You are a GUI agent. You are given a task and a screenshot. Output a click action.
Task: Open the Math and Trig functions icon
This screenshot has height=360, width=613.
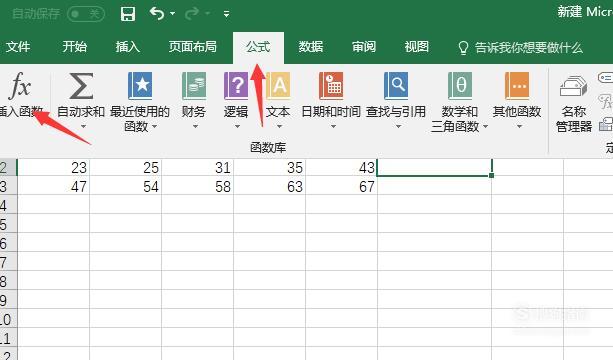(460, 86)
